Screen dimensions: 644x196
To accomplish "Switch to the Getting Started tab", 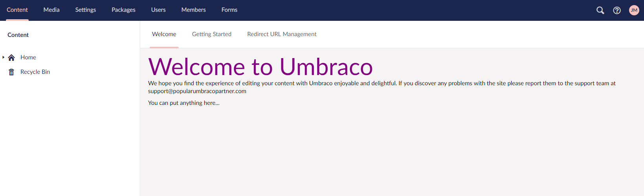I will [x=212, y=34].
